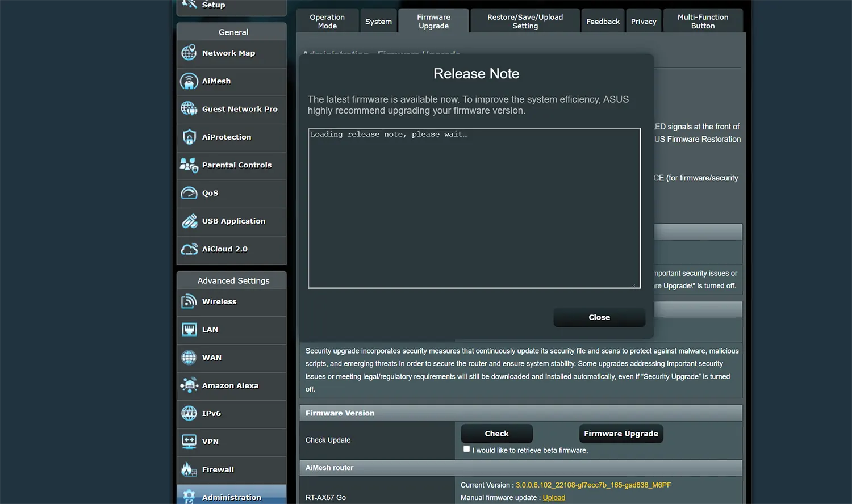
Task: Click the VPN monitor icon
Action: pyautogui.click(x=189, y=442)
